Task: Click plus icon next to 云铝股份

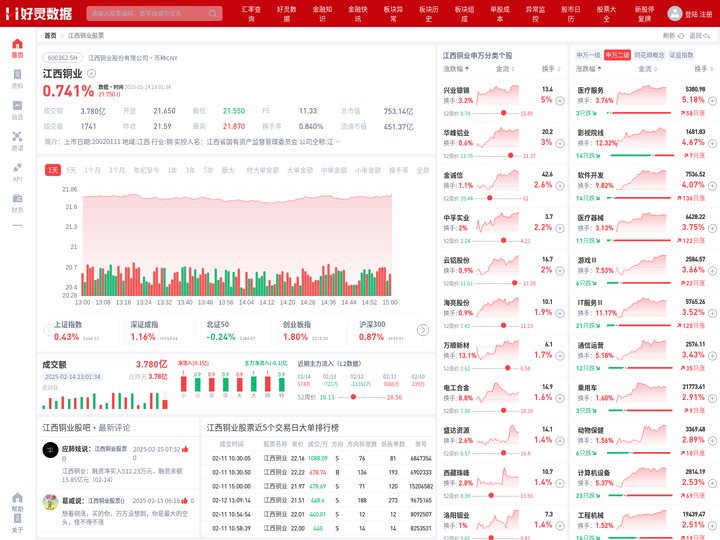Action: [x=560, y=271]
